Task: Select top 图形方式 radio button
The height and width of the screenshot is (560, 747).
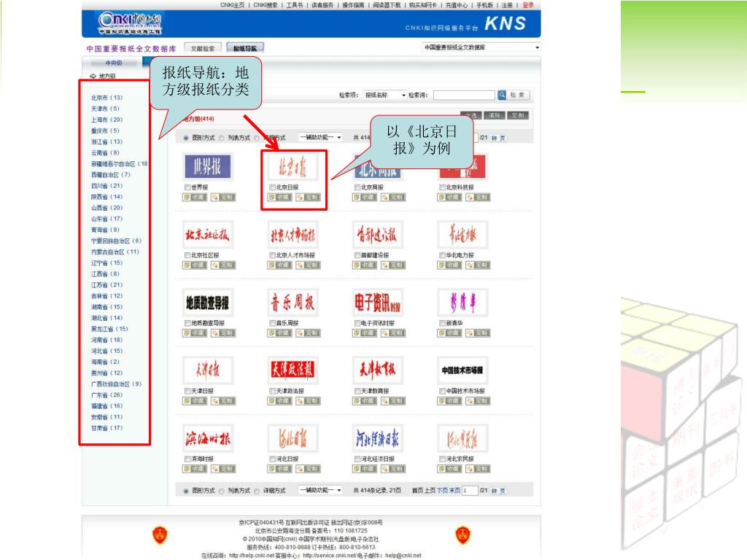Action: click(x=186, y=138)
